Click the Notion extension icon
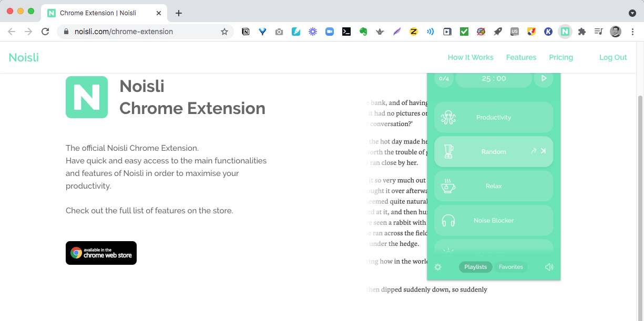 [x=246, y=32]
